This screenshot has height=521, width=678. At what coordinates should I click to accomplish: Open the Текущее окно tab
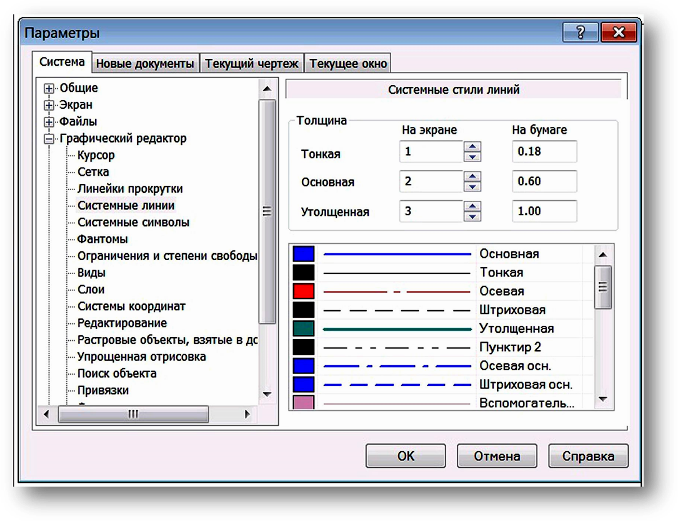tap(348, 63)
